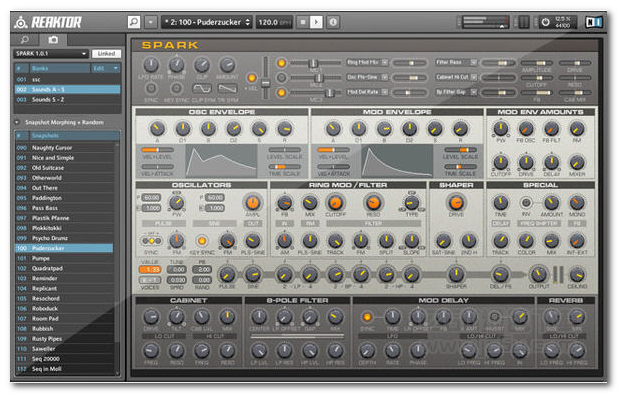Click the Linked button
This screenshot has height=394, width=618.
(x=106, y=54)
